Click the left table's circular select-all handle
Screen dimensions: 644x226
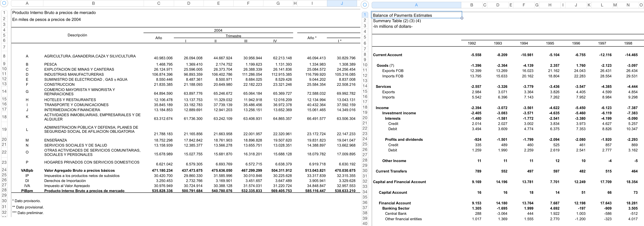point(4,3)
